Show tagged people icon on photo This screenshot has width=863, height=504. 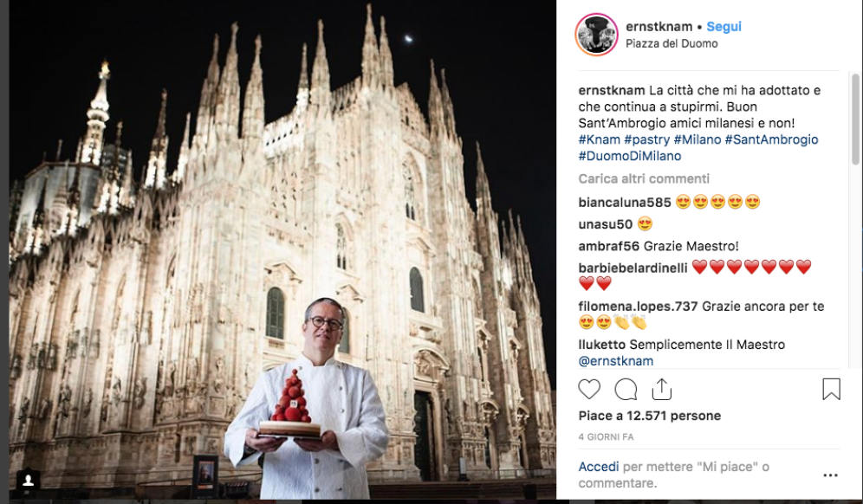coord(28,481)
